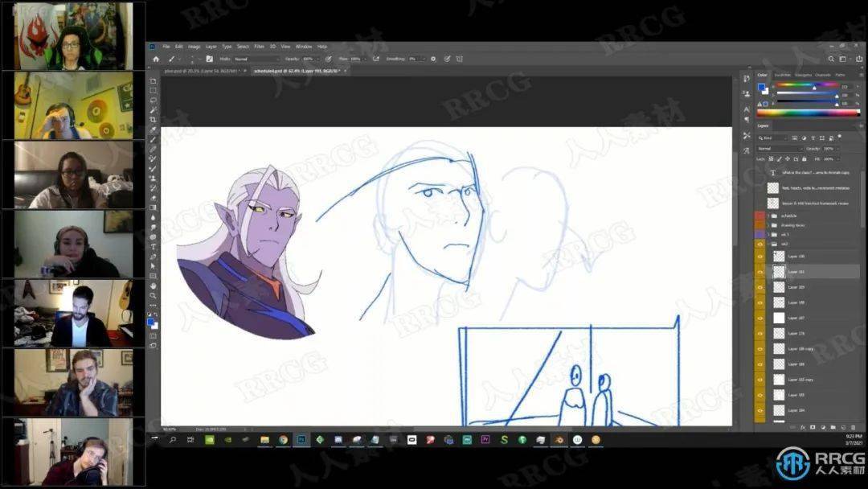Toggle visibility of Layer 191

pos(760,272)
